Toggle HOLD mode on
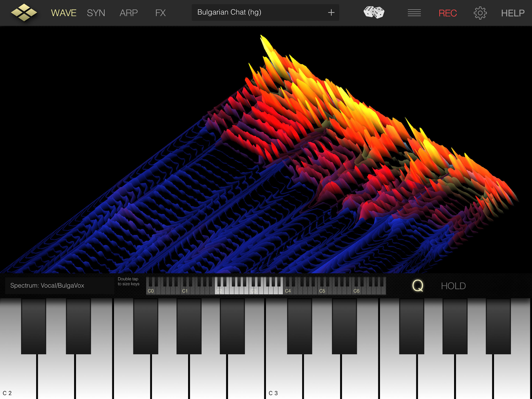Screen dimensions: 532x399 453,286
